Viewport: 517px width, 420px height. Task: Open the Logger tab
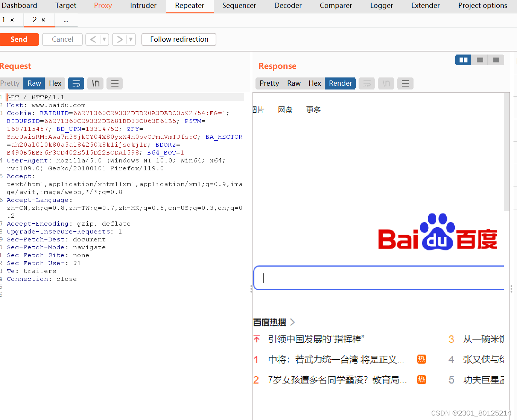[x=382, y=6]
